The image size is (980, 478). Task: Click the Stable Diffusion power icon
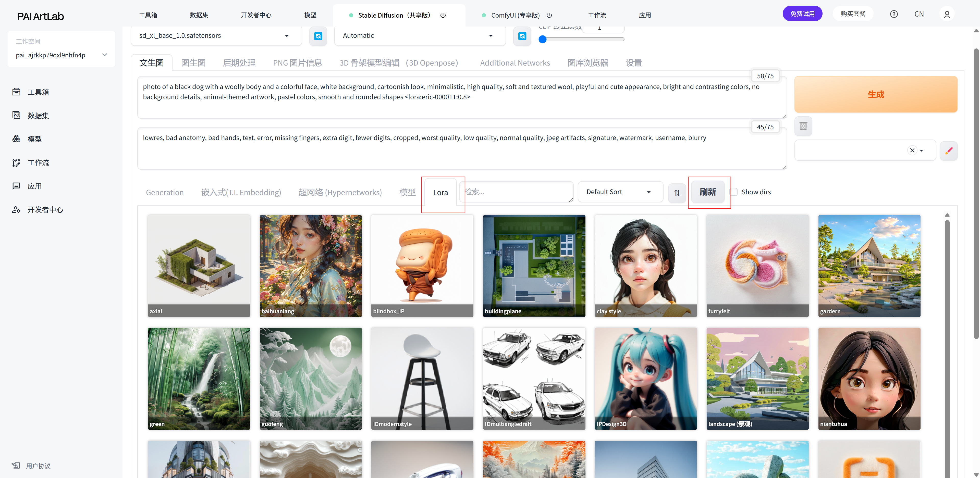[443, 15]
